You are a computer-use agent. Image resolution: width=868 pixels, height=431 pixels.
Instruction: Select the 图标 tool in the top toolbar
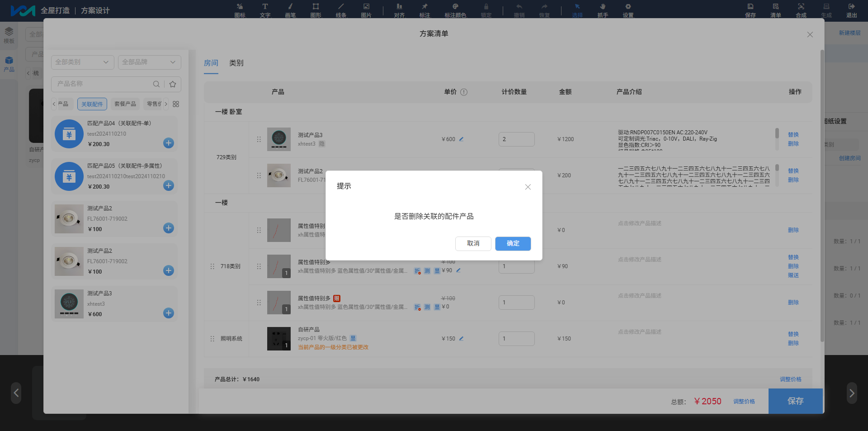pyautogui.click(x=240, y=10)
